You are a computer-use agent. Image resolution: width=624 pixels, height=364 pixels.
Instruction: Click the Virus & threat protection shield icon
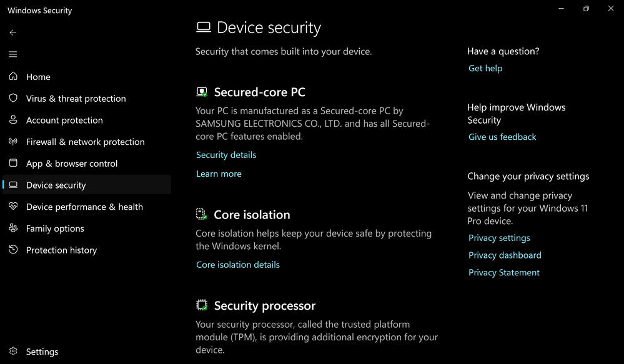13,98
